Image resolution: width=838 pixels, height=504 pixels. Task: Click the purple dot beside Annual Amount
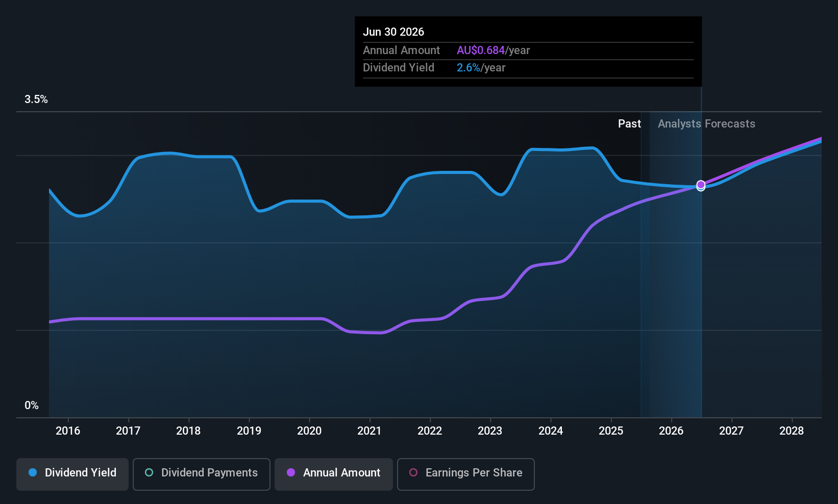point(291,472)
